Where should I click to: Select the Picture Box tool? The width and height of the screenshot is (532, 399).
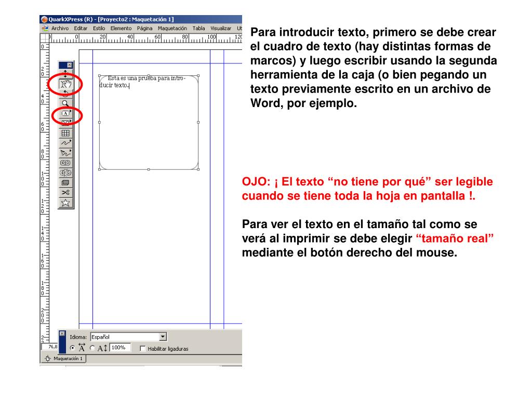coord(65,123)
